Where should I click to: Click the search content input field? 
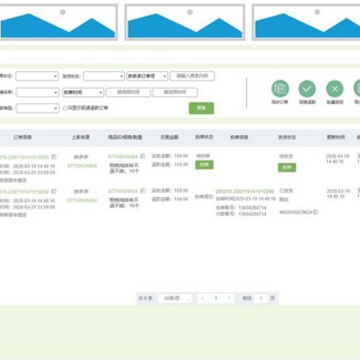(192, 76)
